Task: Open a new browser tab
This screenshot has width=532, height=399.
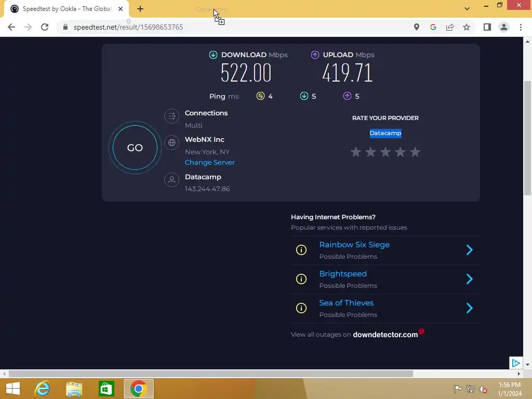Action: point(140,9)
